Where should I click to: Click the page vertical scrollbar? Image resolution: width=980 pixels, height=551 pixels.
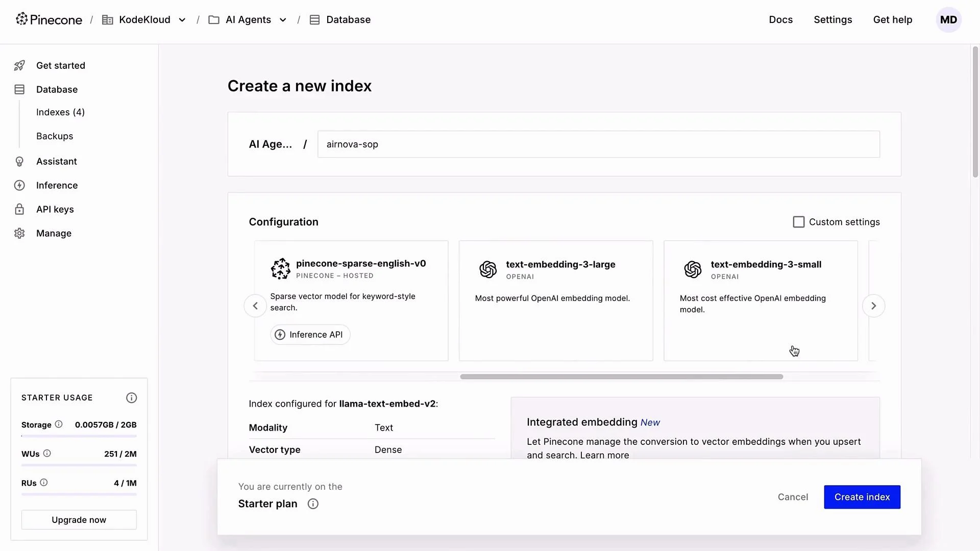click(x=975, y=112)
